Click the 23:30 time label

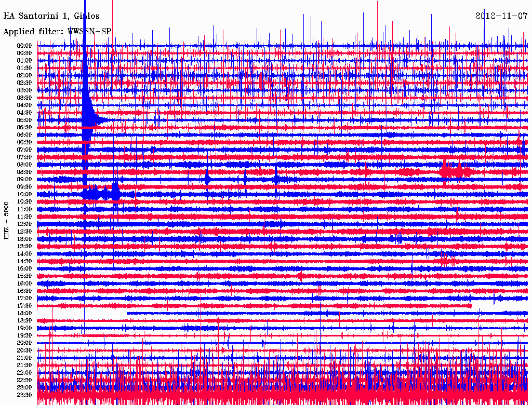(24, 395)
